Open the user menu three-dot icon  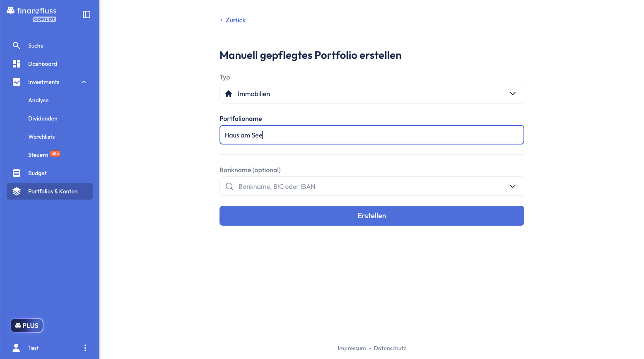[x=85, y=348]
